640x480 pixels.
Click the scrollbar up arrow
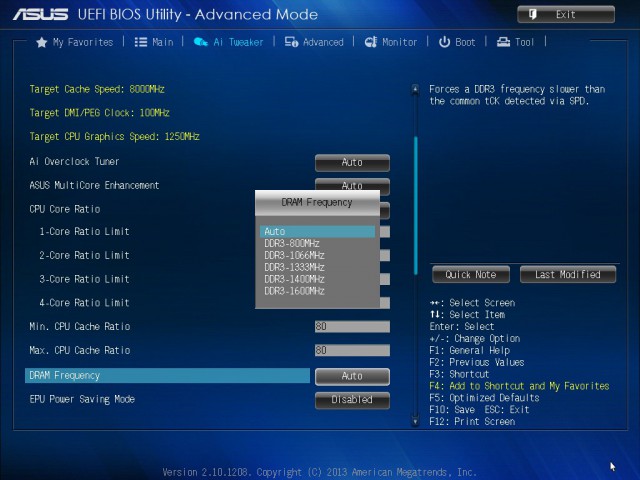coord(415,89)
